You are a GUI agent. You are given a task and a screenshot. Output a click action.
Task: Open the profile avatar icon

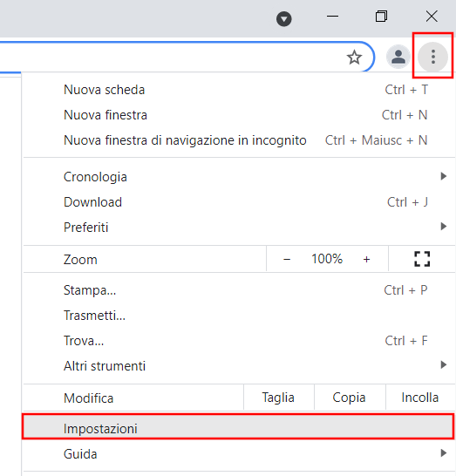click(398, 57)
